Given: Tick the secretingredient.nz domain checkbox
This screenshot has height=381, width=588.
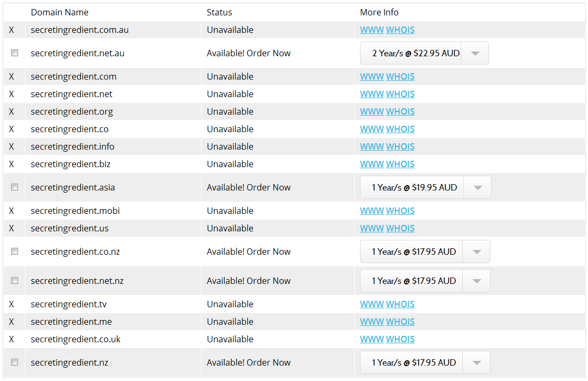Looking at the screenshot, I should coord(15,362).
